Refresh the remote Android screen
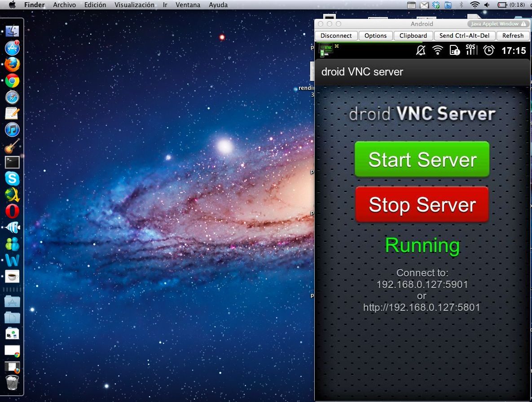 point(513,35)
